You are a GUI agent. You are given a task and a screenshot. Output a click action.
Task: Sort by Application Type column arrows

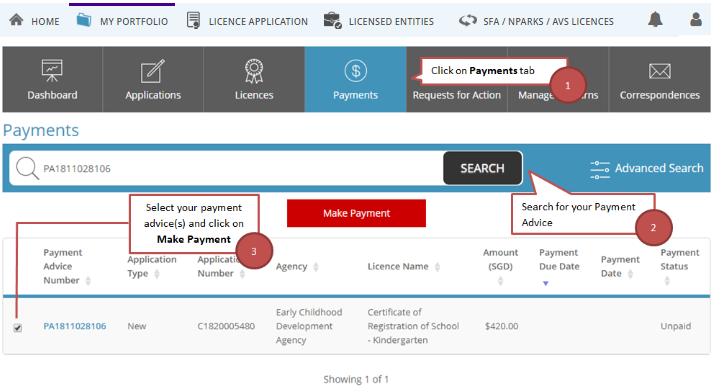point(157,274)
